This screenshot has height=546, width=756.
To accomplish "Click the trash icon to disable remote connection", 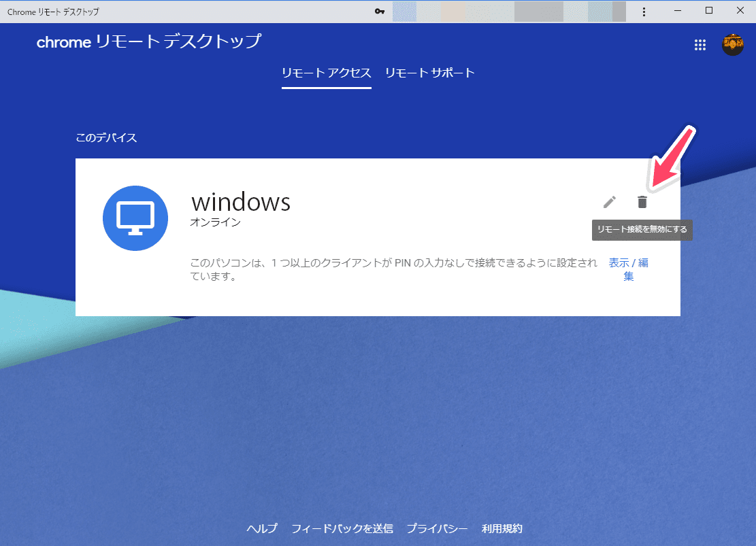I will coord(642,202).
